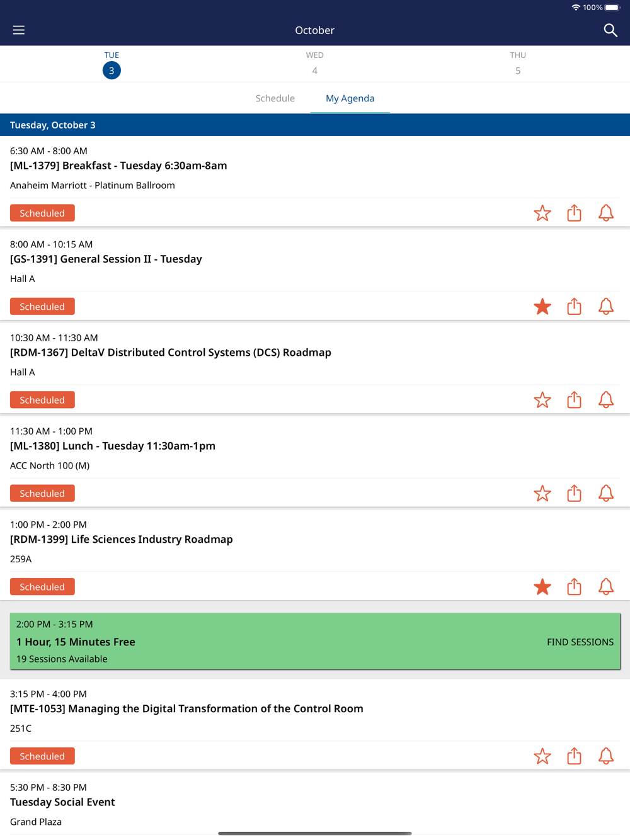This screenshot has height=840, width=630.
Task: Share General Session II
Action: coord(574,307)
